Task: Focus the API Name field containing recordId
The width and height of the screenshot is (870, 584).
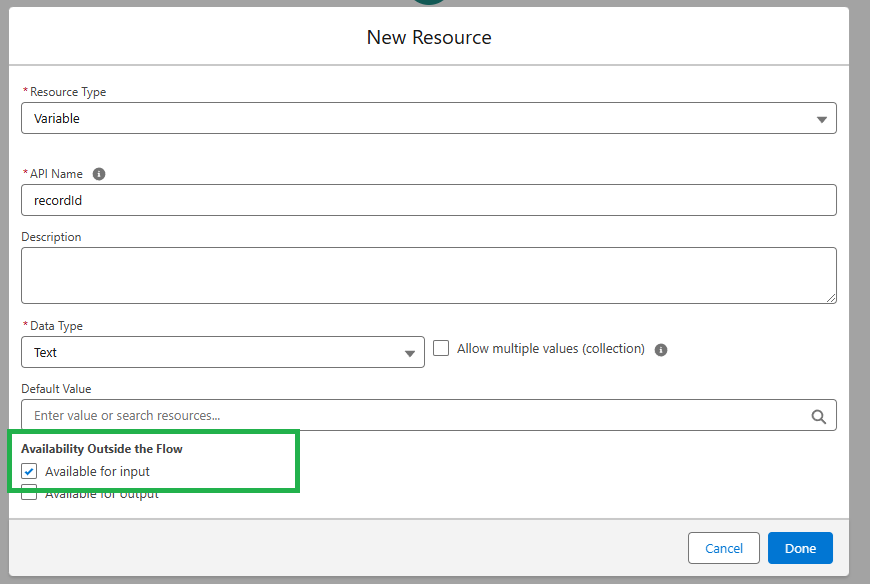Action: (x=428, y=200)
